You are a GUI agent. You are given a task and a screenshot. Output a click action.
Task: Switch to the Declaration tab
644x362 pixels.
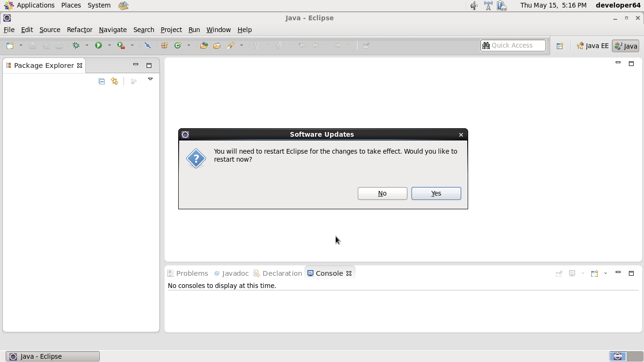coord(278,273)
